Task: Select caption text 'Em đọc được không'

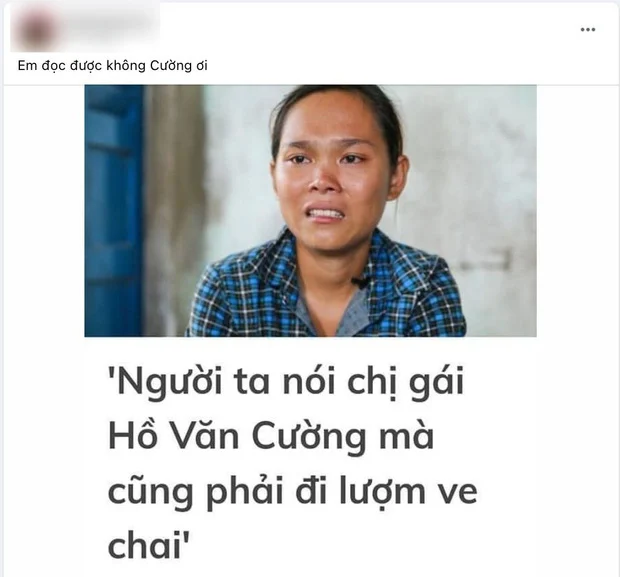Action: [81, 66]
